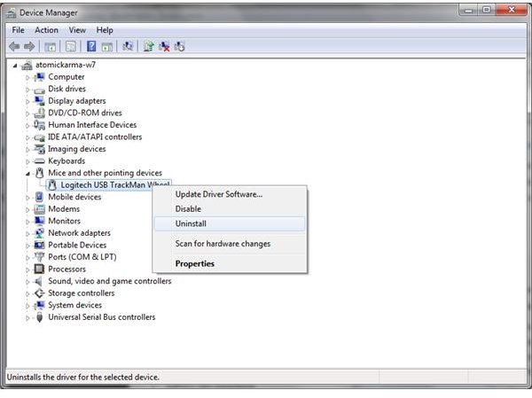Click the Forward arrow toolbar icon
Viewport: 532px width, 398px height.
[29, 46]
